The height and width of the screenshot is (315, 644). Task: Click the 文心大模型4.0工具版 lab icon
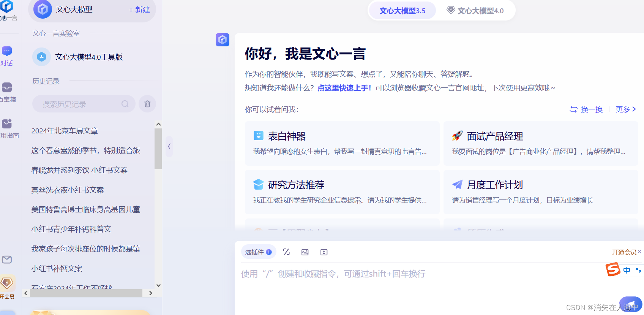pyautogui.click(x=42, y=57)
